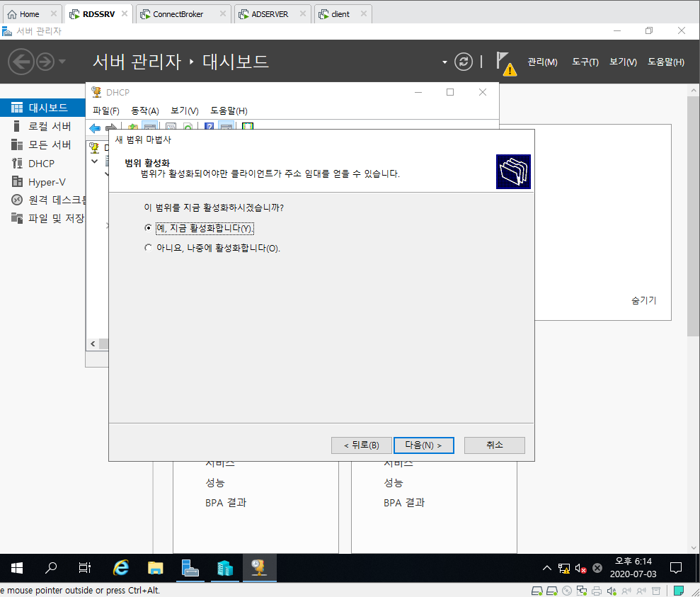700x597 pixels.
Task: Click 숨기기 link in dashboard panel
Action: tap(644, 300)
